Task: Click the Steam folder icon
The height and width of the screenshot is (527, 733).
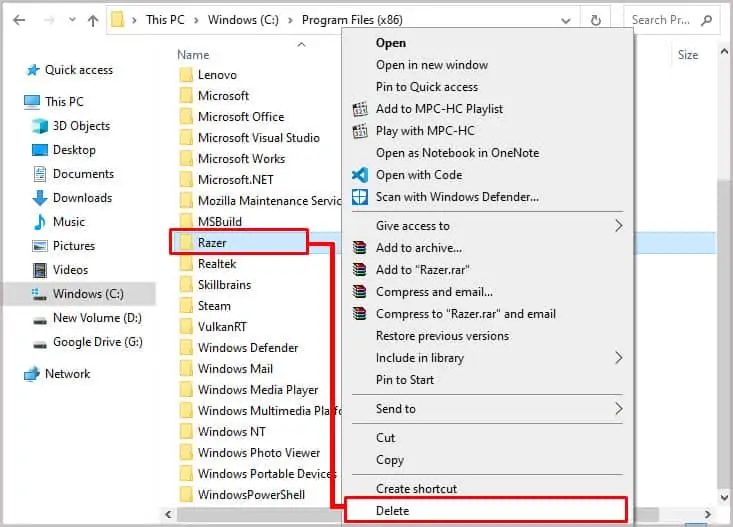Action: pyautogui.click(x=186, y=306)
